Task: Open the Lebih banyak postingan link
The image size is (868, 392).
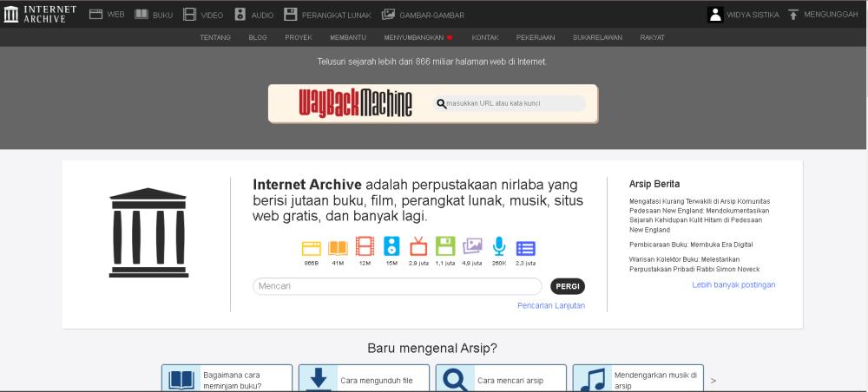Action: click(x=733, y=284)
